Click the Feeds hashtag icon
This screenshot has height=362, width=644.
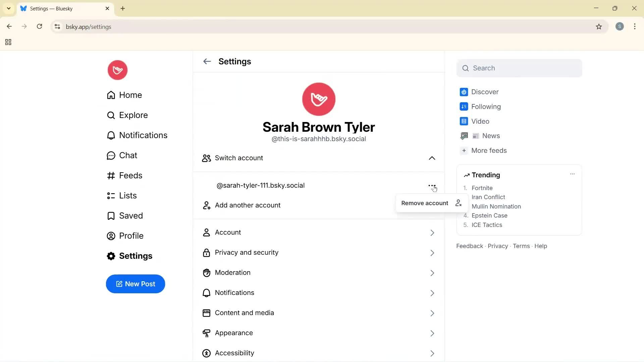pos(111,175)
